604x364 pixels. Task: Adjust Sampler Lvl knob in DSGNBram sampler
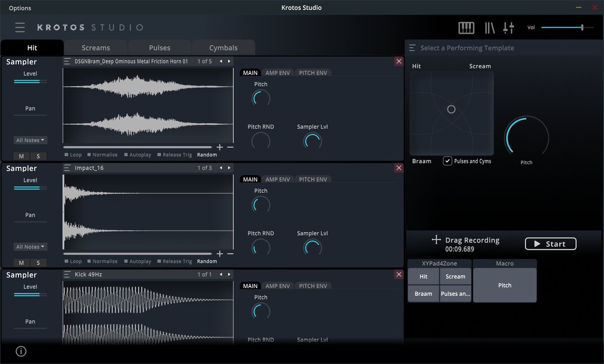[312, 140]
